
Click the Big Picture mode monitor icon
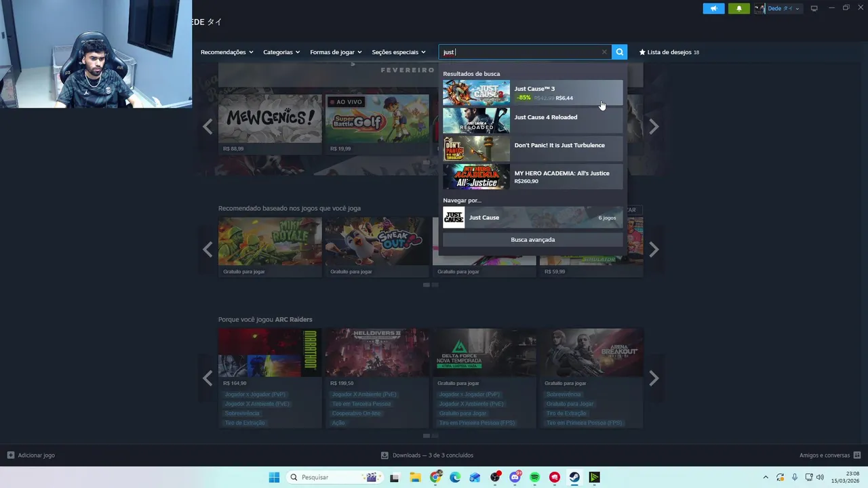[814, 8]
